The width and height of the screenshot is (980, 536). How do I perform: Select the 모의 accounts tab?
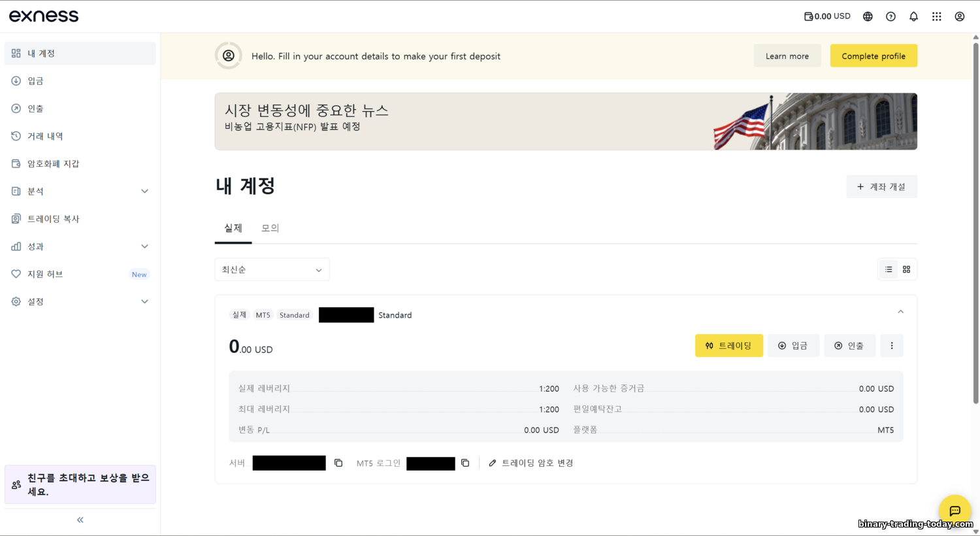coord(270,228)
